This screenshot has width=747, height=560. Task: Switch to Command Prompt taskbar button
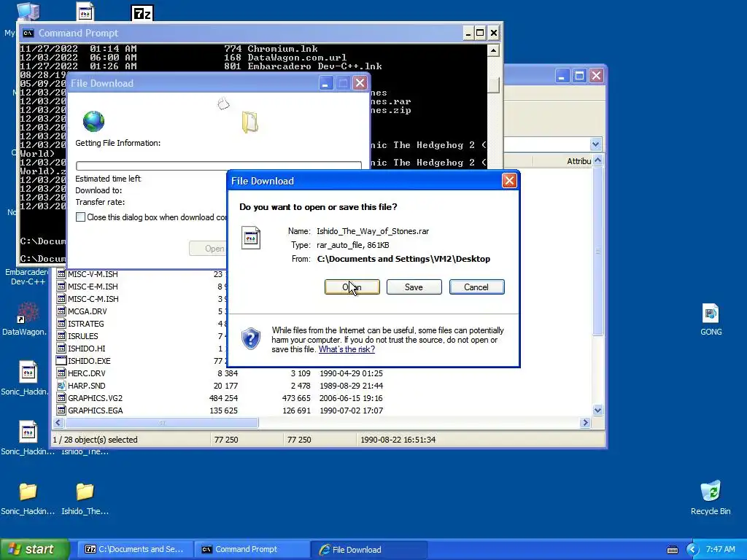pyautogui.click(x=251, y=550)
